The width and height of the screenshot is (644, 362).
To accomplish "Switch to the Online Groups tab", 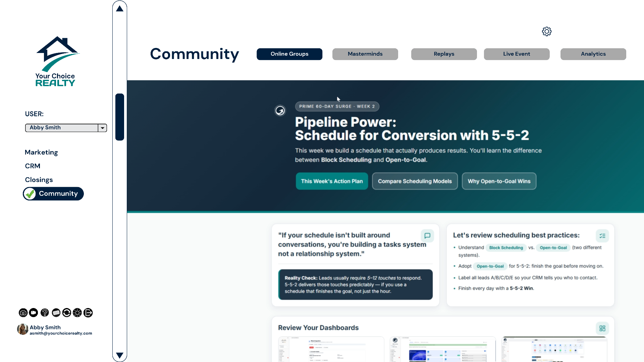I will (x=289, y=54).
